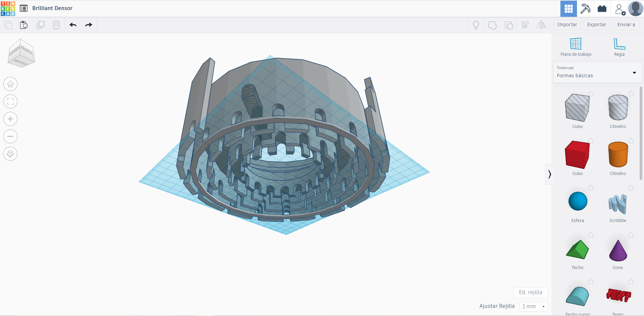The image size is (644, 316).
Task: Zoom out with the minus button
Action: coord(10,136)
